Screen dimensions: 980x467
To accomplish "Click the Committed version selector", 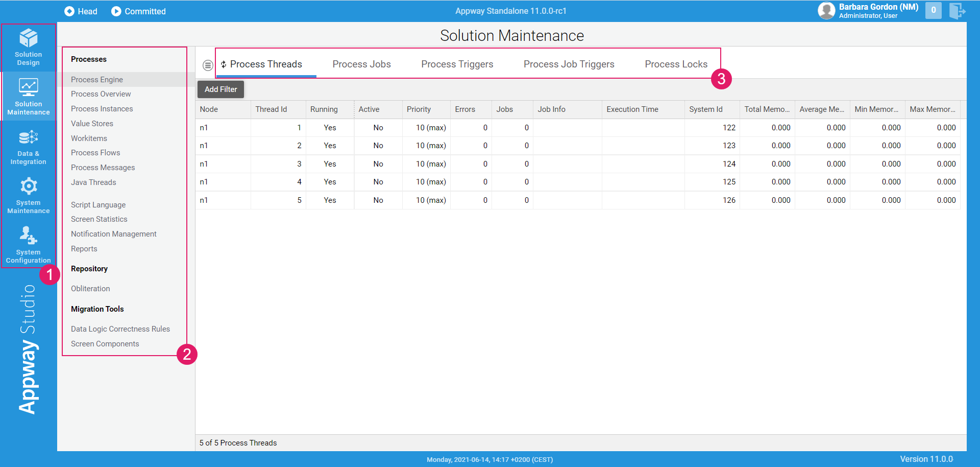I will [x=138, y=11].
